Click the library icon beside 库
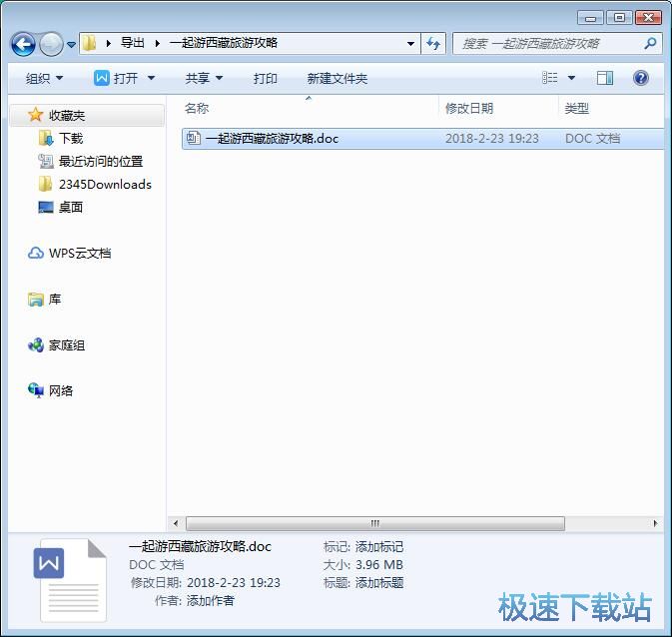Screen dimensions: 672x637 click(x=36, y=300)
